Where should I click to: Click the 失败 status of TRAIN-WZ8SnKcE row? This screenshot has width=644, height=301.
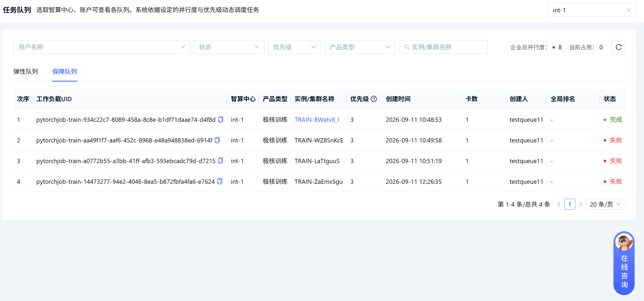(x=613, y=140)
